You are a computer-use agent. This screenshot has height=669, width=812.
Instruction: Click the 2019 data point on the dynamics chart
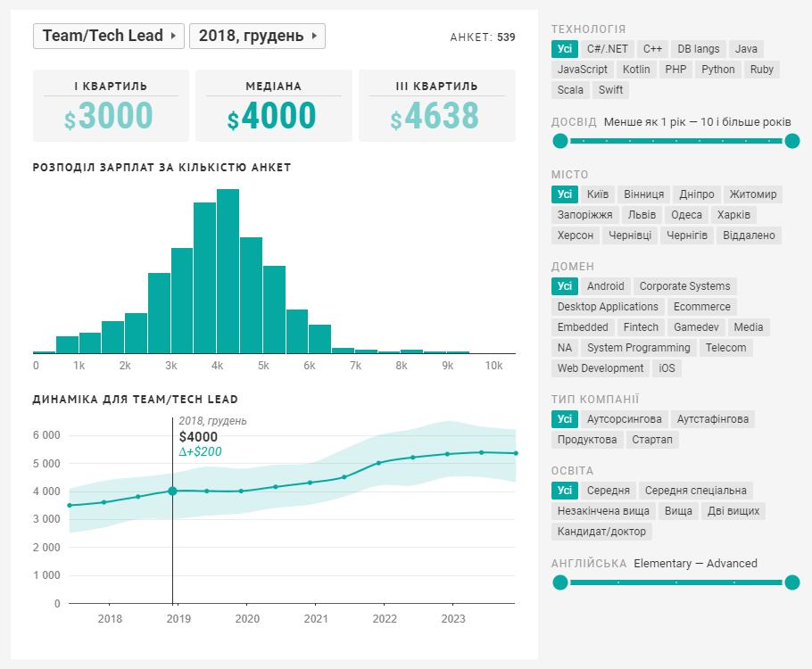click(174, 490)
